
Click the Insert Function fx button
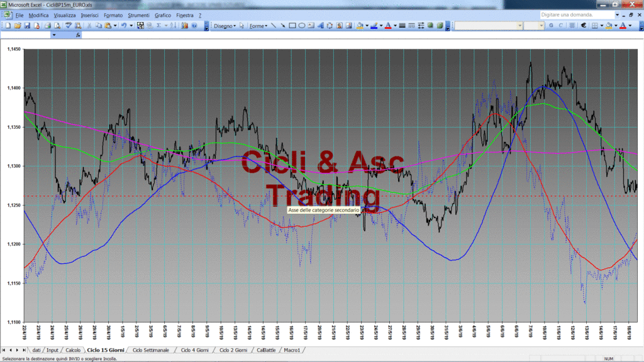78,35
